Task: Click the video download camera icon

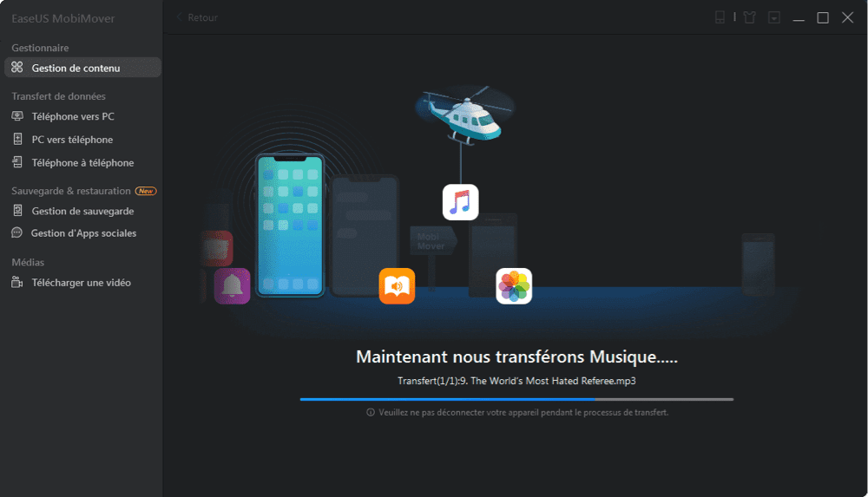Action: pyautogui.click(x=17, y=282)
